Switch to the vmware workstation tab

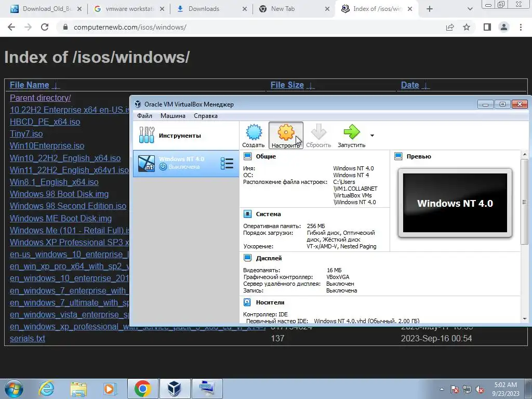(x=129, y=9)
